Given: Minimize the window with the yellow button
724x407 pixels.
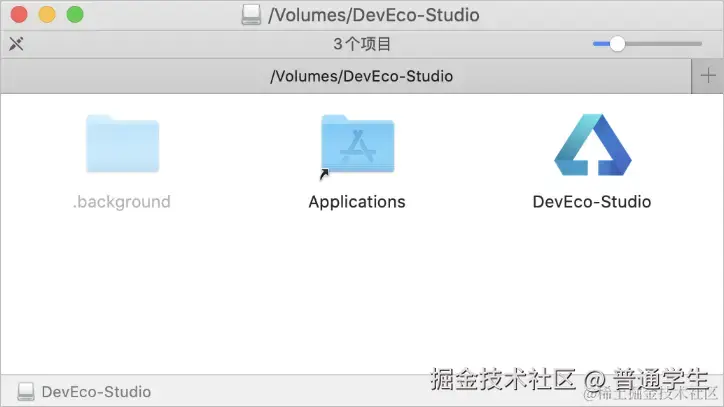Looking at the screenshot, I should [47, 15].
